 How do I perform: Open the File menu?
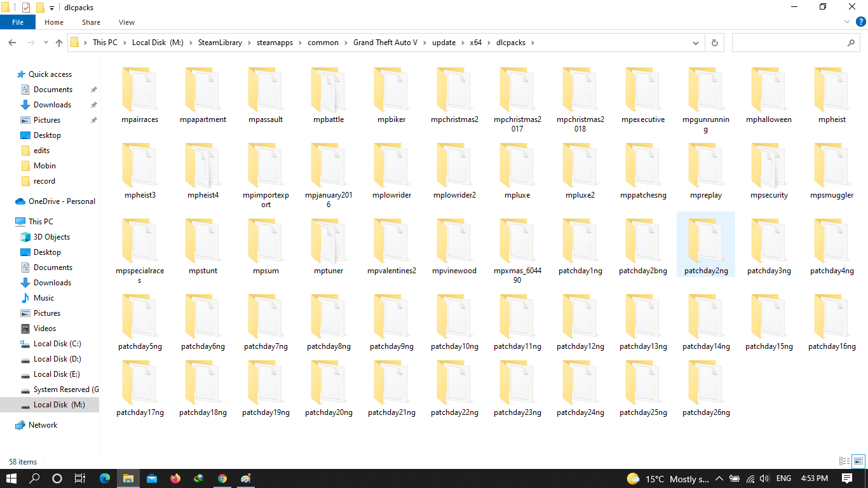(x=18, y=22)
